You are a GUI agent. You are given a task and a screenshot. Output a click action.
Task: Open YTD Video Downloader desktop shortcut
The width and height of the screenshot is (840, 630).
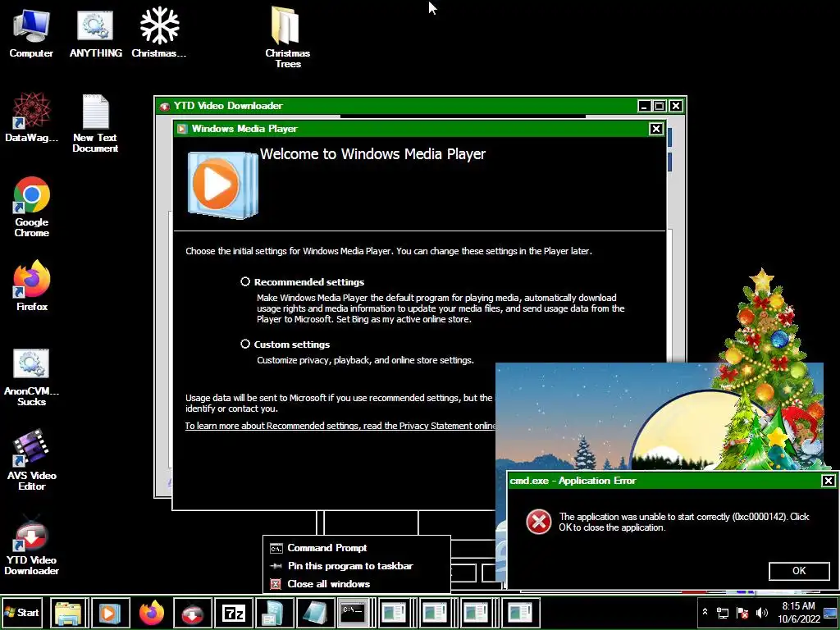(x=31, y=546)
